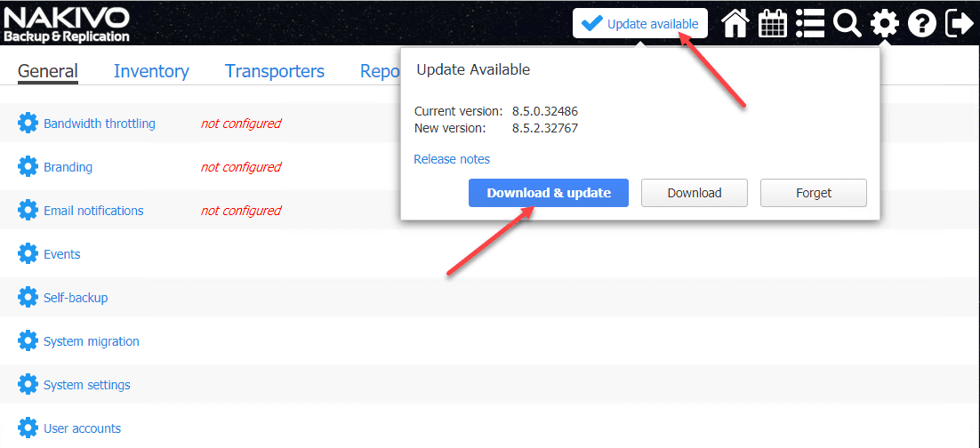Screen dimensions: 980x448
Task: Open Branding settings
Action: click(x=68, y=167)
